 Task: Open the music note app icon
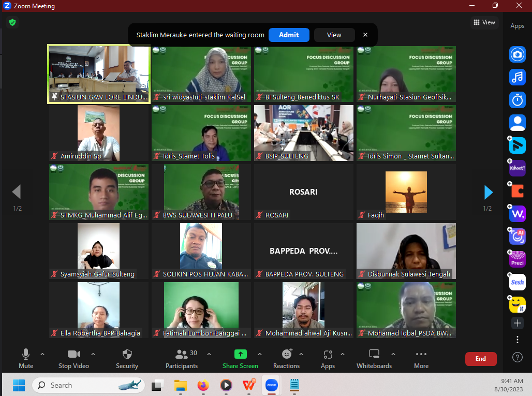pyautogui.click(x=517, y=77)
